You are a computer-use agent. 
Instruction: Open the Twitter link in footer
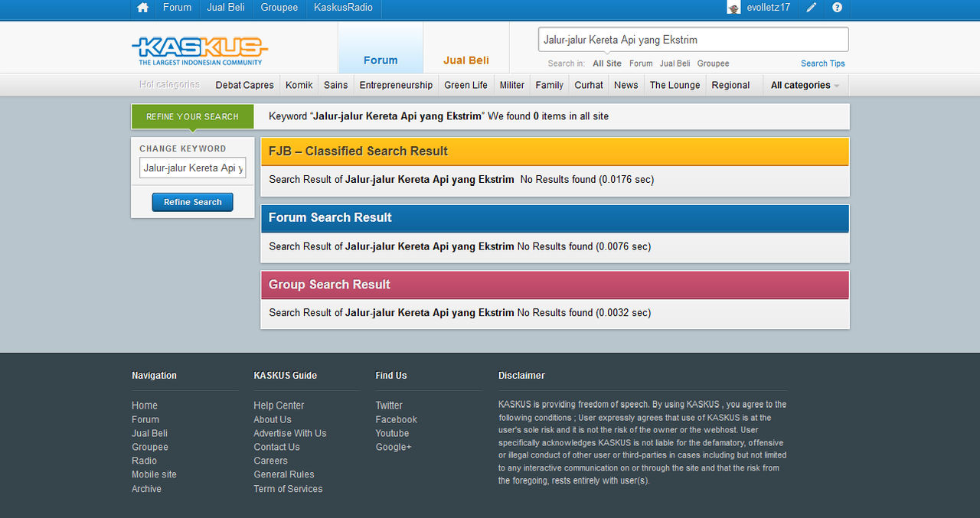pos(389,406)
